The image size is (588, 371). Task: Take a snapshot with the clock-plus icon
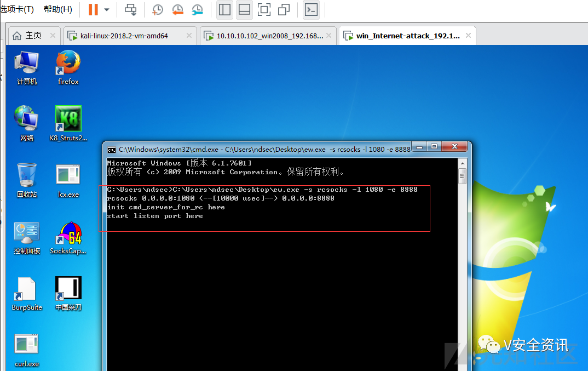point(158,10)
